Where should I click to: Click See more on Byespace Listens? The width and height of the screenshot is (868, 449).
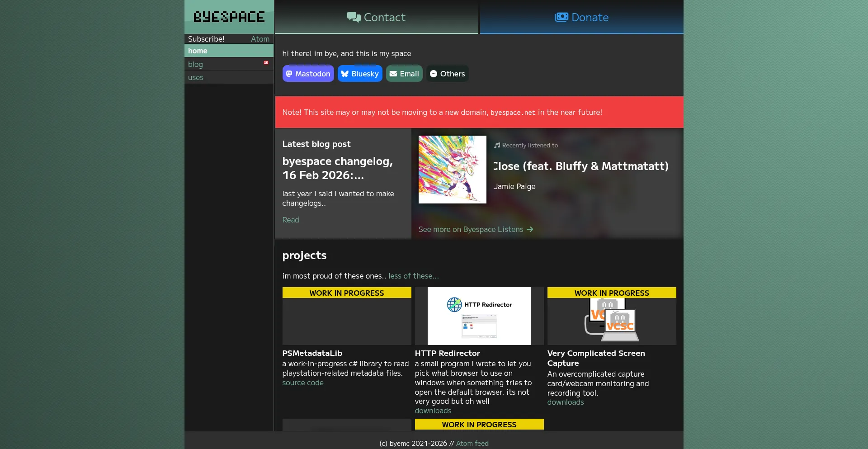pyautogui.click(x=476, y=229)
